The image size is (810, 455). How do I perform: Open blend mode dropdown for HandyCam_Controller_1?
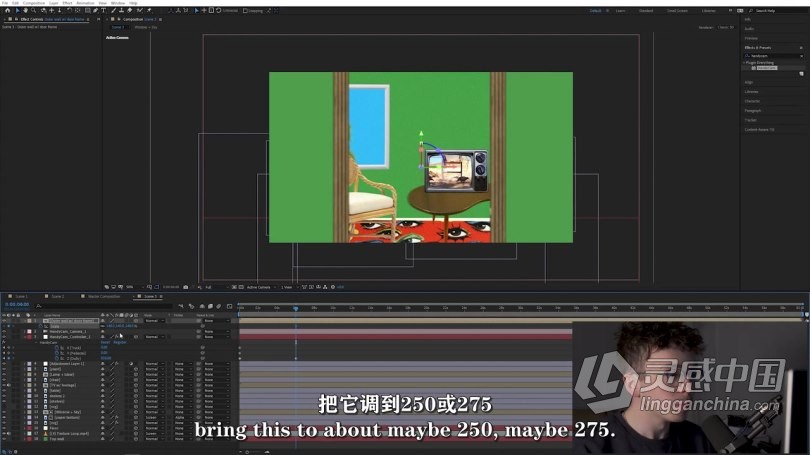click(x=154, y=337)
